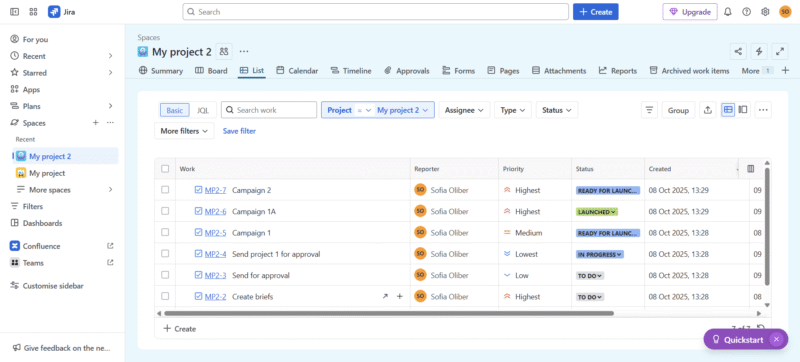
Task: Click the Save filter link
Action: pyautogui.click(x=239, y=131)
